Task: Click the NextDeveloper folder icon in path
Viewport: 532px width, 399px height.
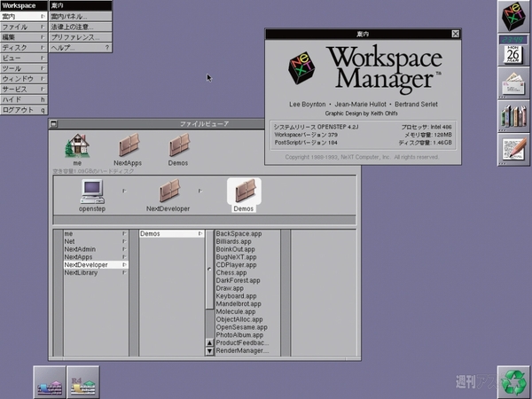Action: (168, 195)
